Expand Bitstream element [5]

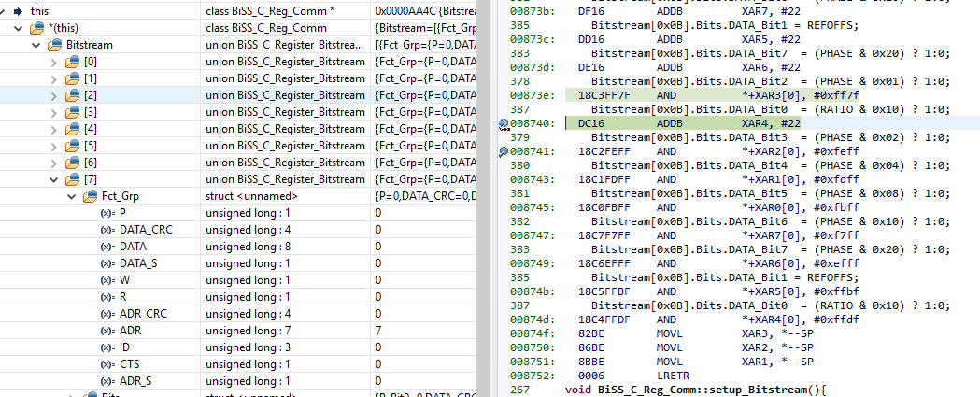(54, 146)
